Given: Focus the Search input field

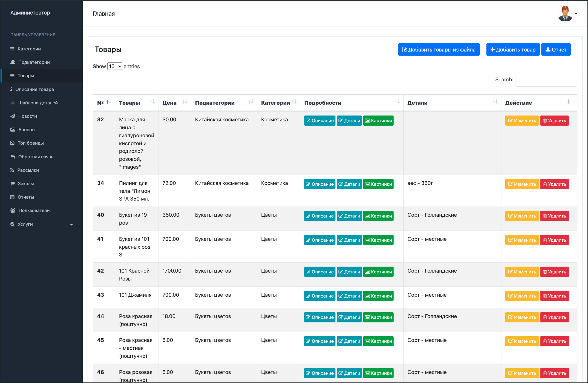Looking at the screenshot, I should pos(546,79).
